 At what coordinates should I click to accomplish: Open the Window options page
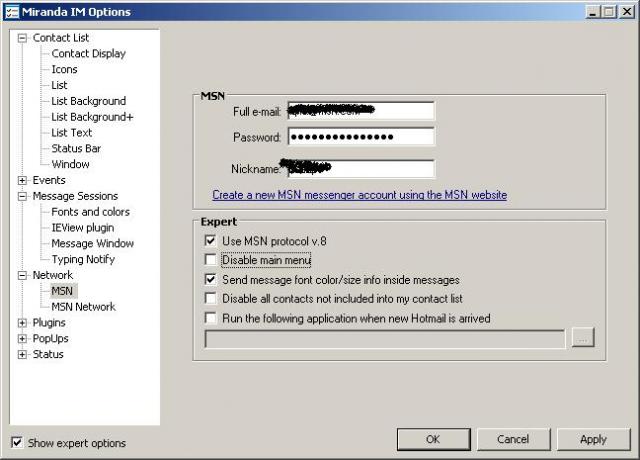point(70,164)
